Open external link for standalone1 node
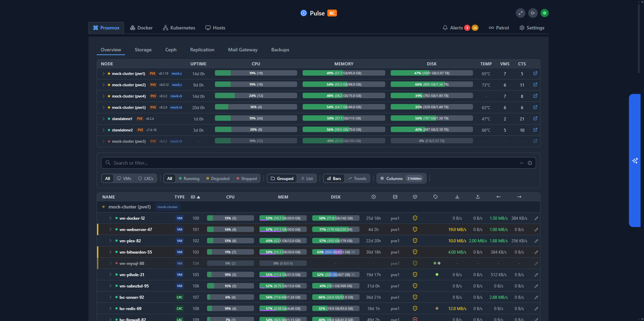644x321 pixels. click(x=535, y=119)
